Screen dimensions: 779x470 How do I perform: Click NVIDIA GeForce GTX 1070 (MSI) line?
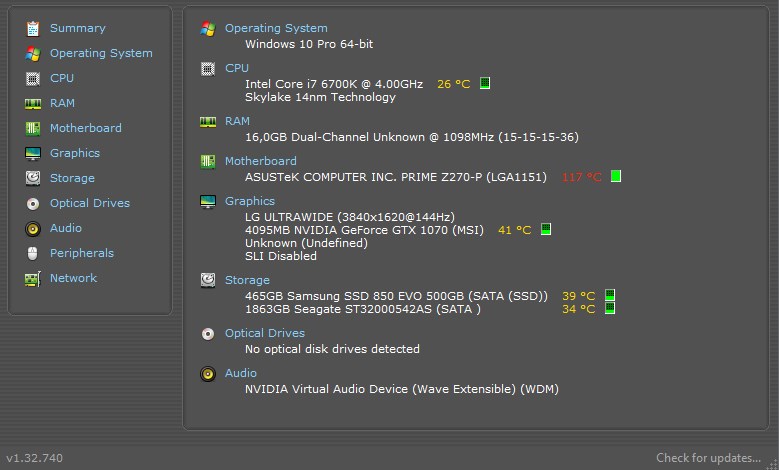coord(364,230)
